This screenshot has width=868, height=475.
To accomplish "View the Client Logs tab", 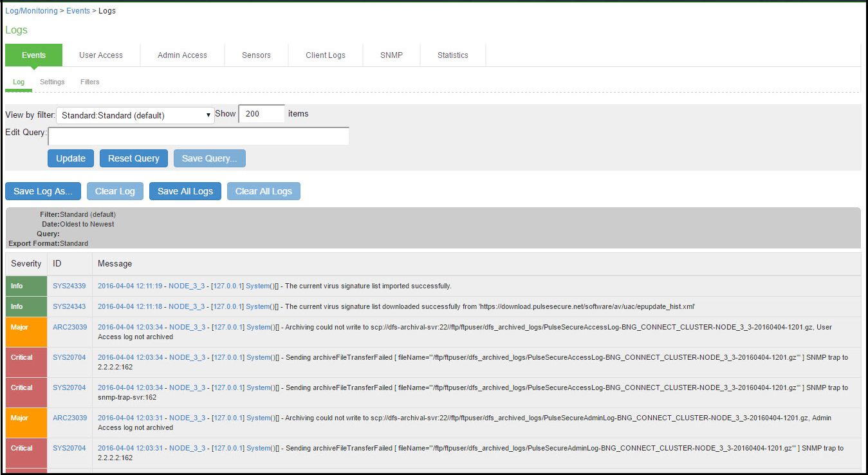I will pos(325,55).
